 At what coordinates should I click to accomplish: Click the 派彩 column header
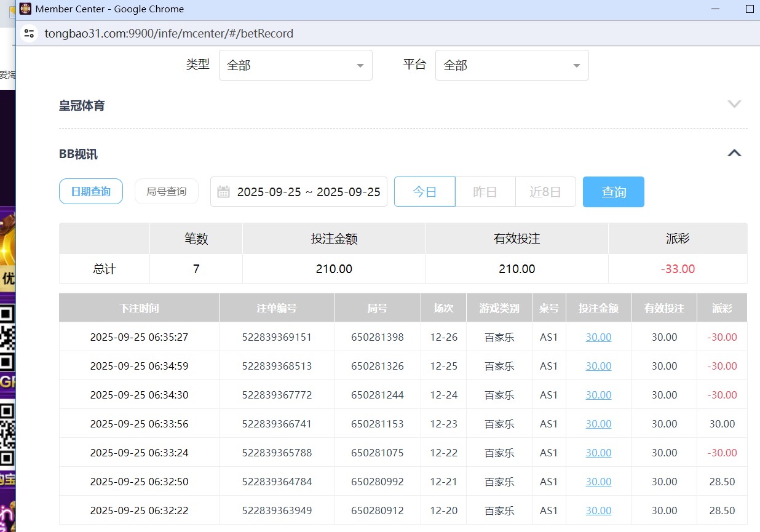click(722, 308)
